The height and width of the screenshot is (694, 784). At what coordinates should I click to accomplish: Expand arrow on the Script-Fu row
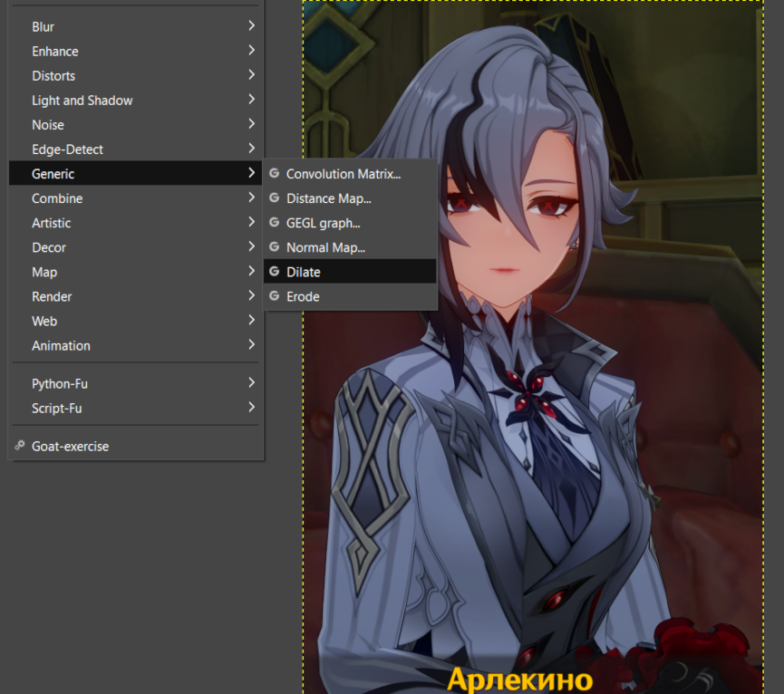click(251, 407)
